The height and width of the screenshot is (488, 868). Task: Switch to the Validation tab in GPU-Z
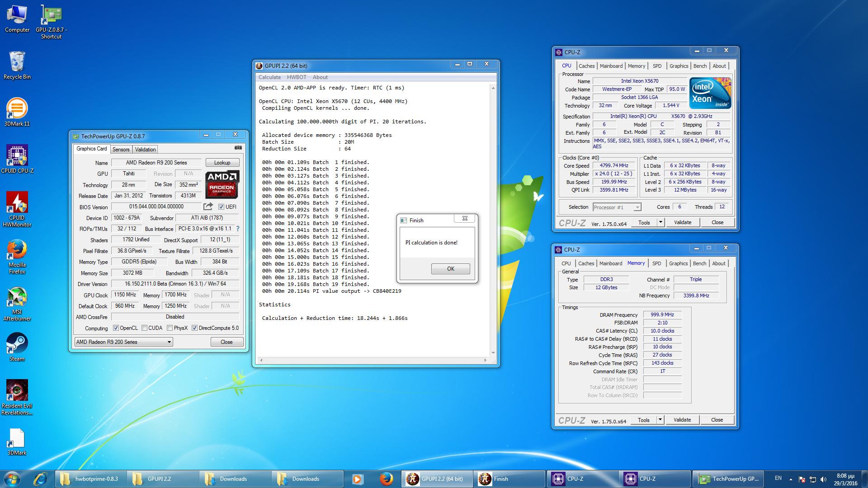click(145, 150)
